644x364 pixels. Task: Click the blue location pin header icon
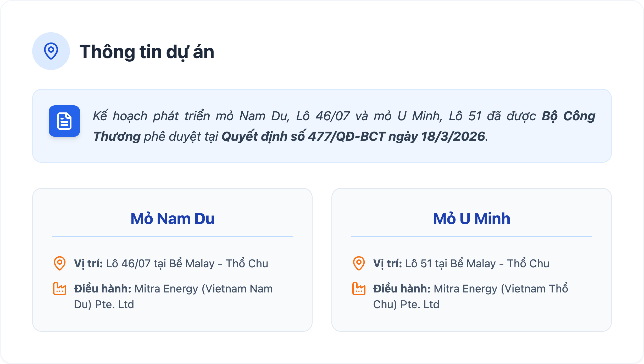[51, 51]
